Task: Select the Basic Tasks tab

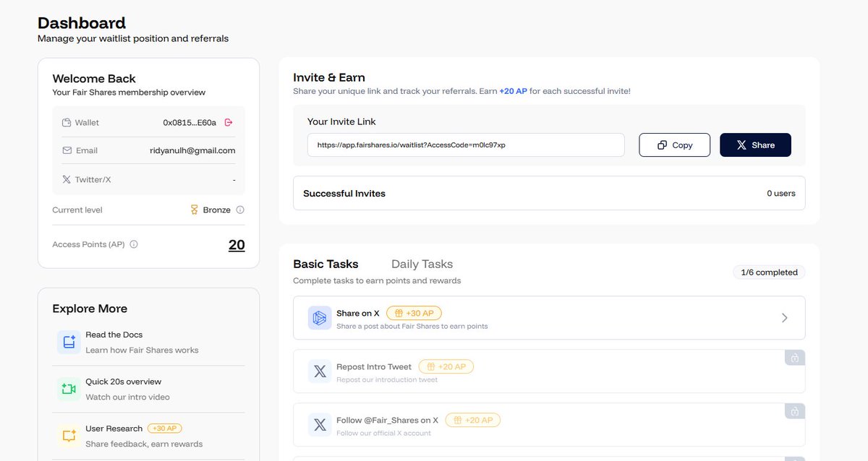Action: pos(325,263)
